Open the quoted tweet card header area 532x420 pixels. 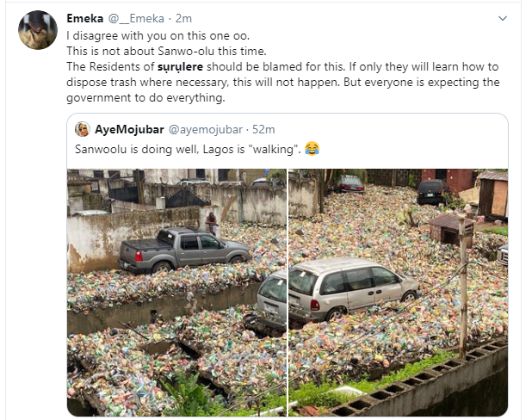[288, 129]
